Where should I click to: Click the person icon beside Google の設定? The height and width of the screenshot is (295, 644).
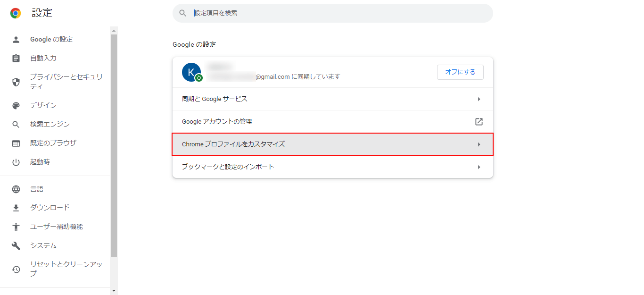point(16,40)
